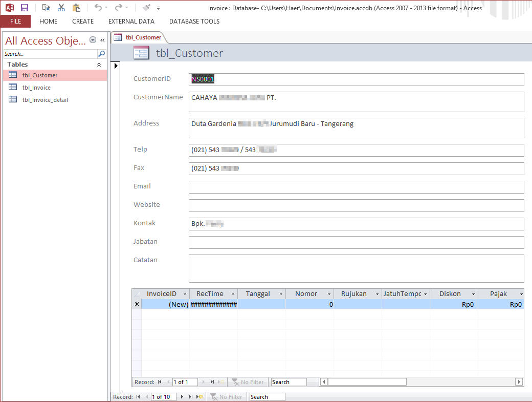The width and height of the screenshot is (532, 402).
Task: Switch to the EXTERNAL DATA ribbon tab
Action: 131,22
